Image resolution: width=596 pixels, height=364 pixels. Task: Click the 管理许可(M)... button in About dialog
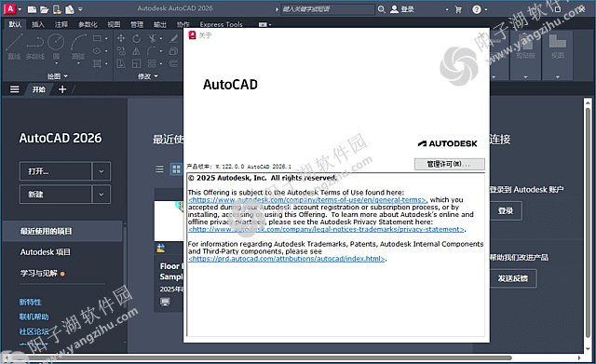449,164
